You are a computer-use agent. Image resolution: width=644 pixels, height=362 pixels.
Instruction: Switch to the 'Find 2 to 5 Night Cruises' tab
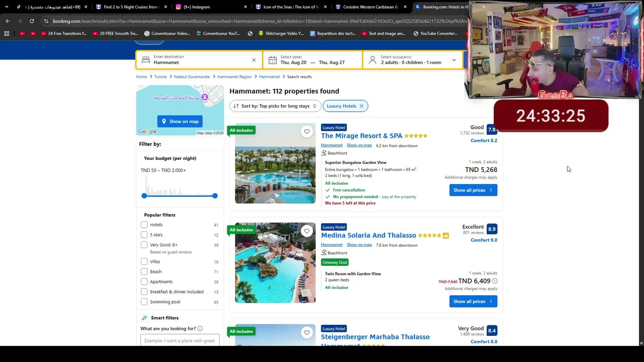pyautogui.click(x=131, y=7)
